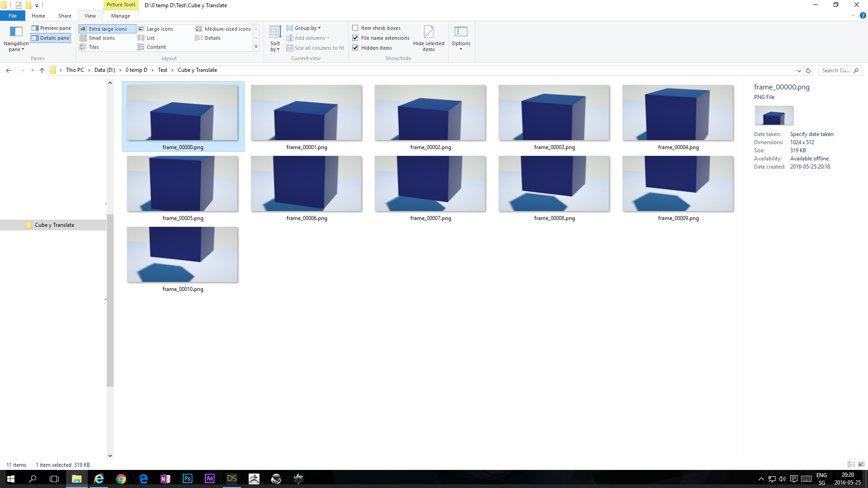Expand the layout gallery more arrow
The height and width of the screenshot is (488, 868).
click(256, 47)
